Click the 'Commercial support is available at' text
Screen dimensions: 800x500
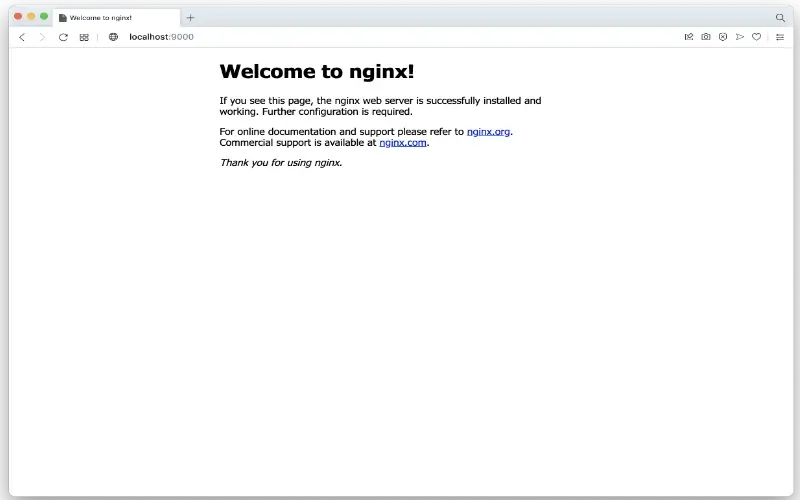pos(298,143)
